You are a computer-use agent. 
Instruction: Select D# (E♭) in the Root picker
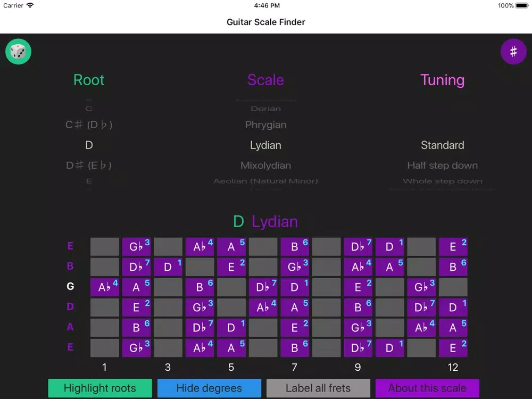click(x=89, y=165)
